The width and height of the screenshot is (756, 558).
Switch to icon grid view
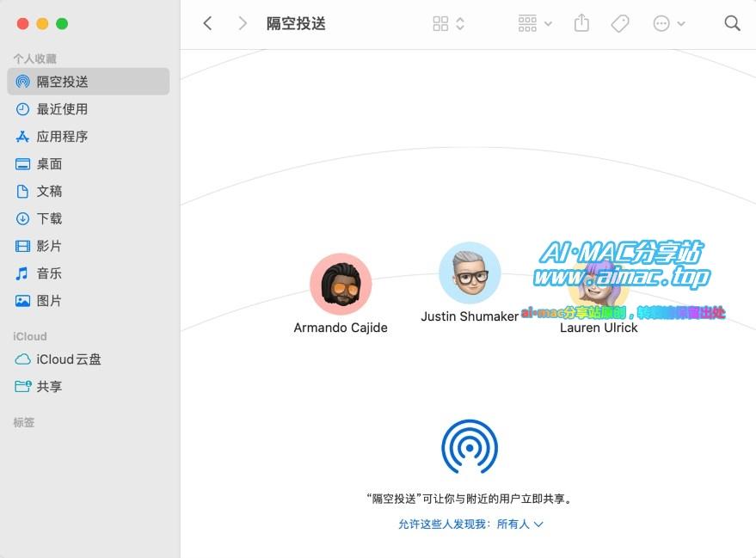point(440,23)
